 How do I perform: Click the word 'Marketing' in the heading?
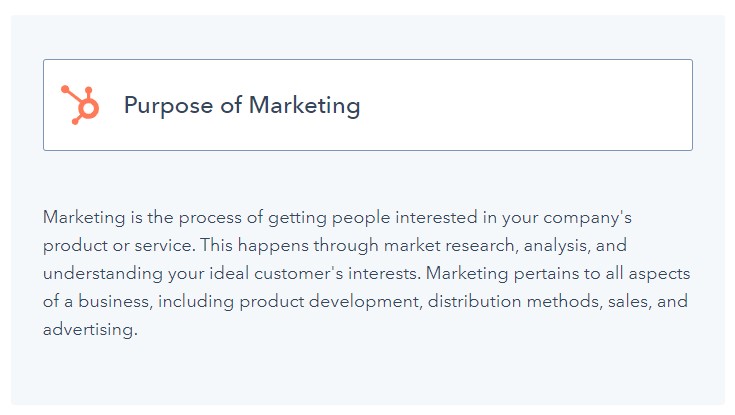(x=304, y=105)
